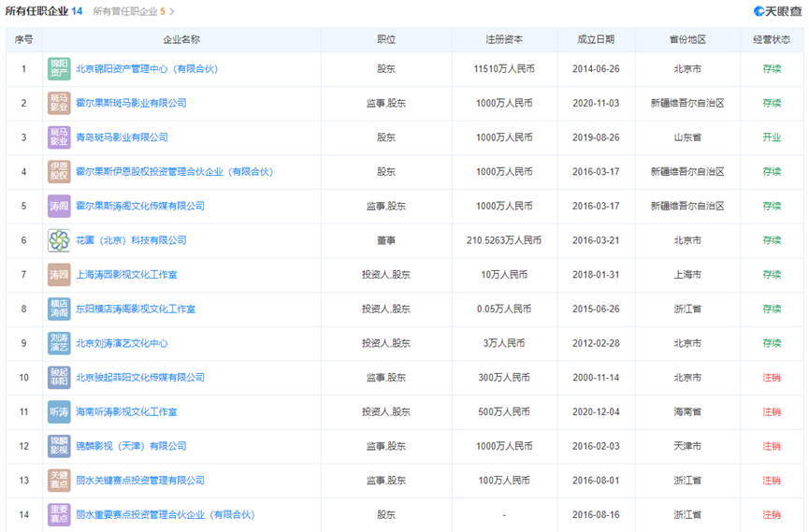The image size is (809, 532).
Task: Expand the arrow next to 所有曾任职企业
Action: (x=172, y=12)
